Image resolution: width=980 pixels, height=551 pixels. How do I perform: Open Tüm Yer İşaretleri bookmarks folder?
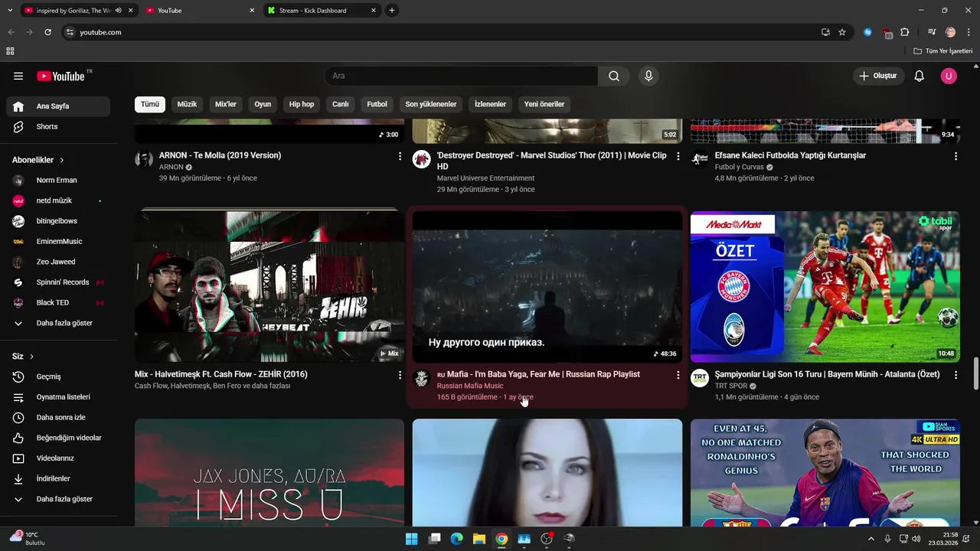[x=943, y=51]
